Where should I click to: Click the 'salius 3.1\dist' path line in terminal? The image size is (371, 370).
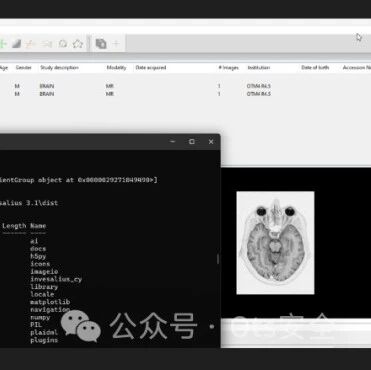29,203
